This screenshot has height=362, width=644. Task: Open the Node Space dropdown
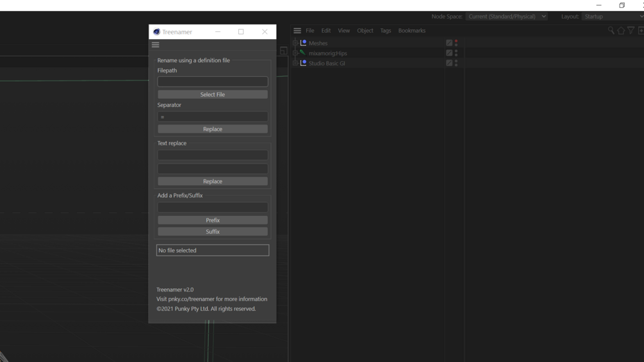(507, 17)
